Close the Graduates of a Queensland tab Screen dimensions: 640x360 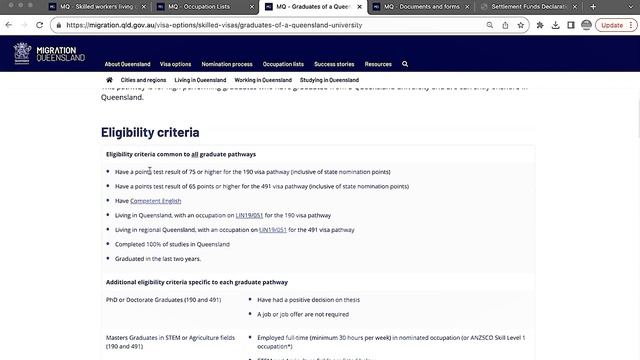click(x=360, y=7)
